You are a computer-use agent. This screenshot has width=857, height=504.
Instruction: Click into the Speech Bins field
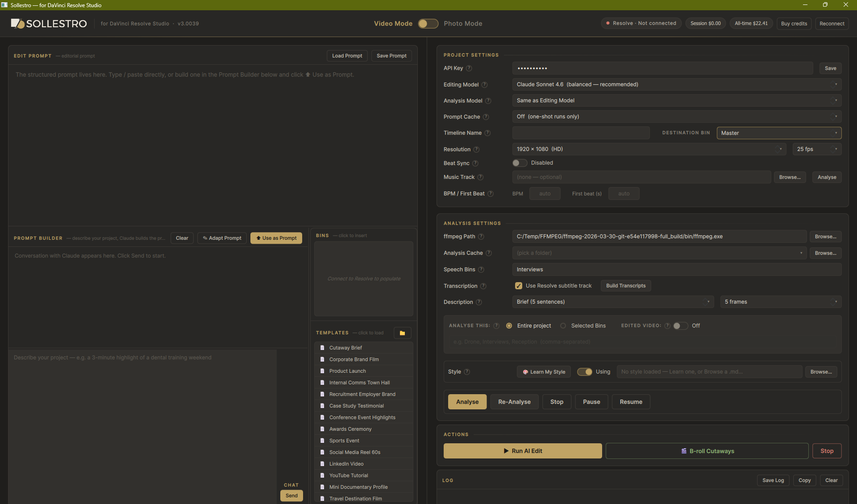[x=677, y=270]
